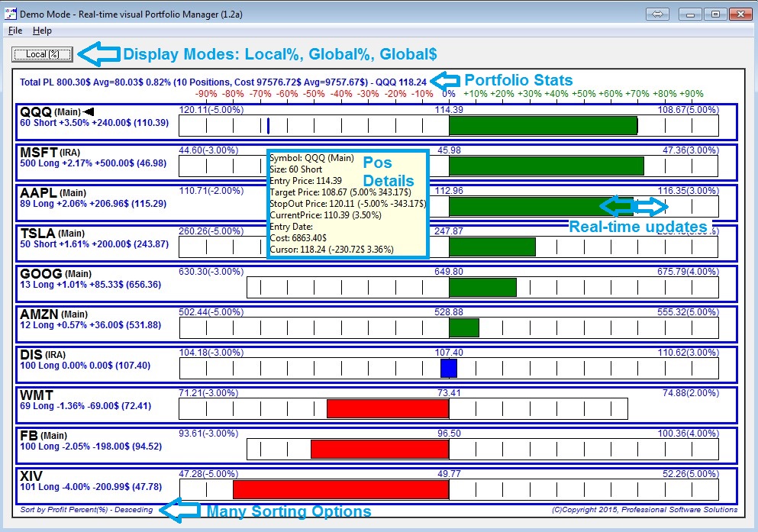Click the Copyright 2015 Professional Software Solutions text
758x532 pixels.
point(645,510)
